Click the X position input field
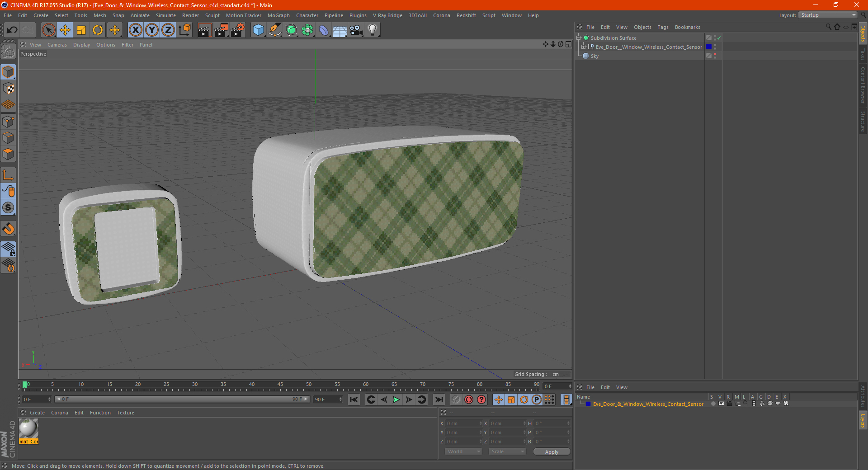 tap(463, 423)
